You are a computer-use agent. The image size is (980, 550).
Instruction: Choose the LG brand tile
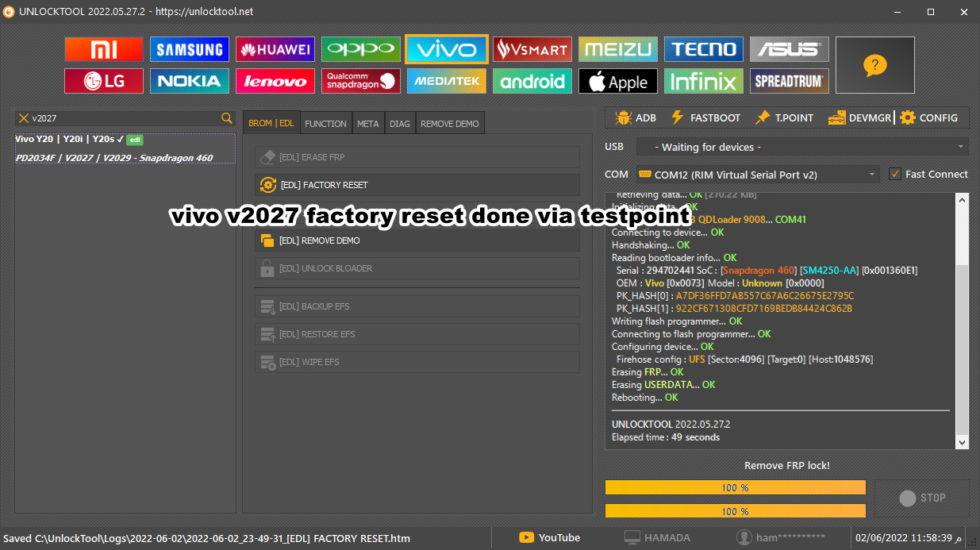(x=104, y=81)
